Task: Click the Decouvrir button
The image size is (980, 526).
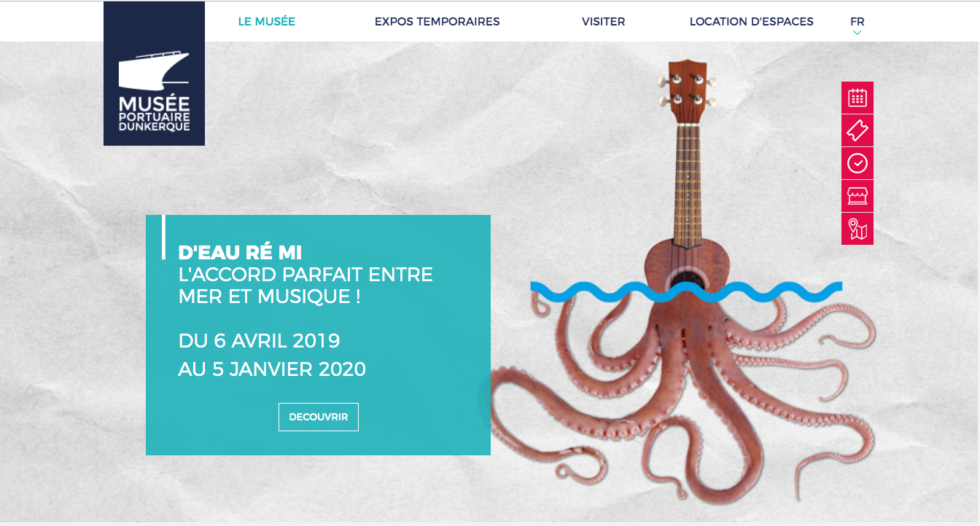Action: [319, 417]
